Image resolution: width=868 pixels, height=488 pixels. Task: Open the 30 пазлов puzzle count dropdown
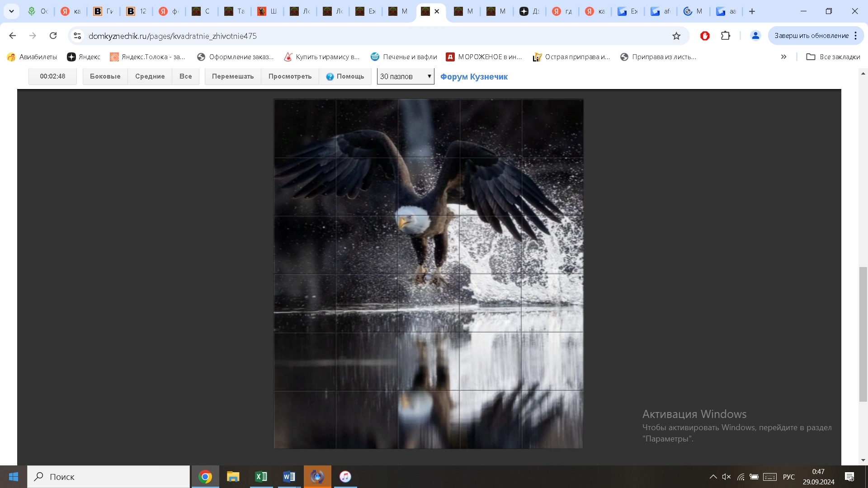pyautogui.click(x=406, y=76)
